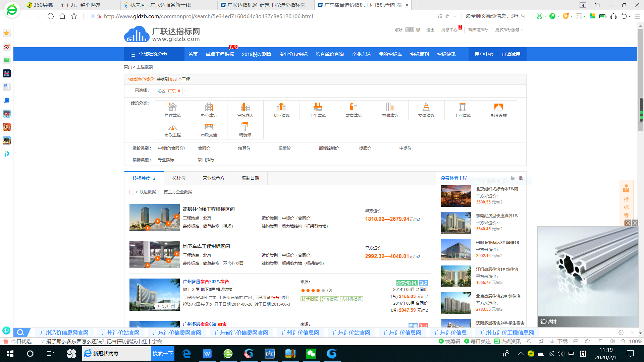Filter by 合同价 cost type
The image size is (644, 362).
(204, 148)
